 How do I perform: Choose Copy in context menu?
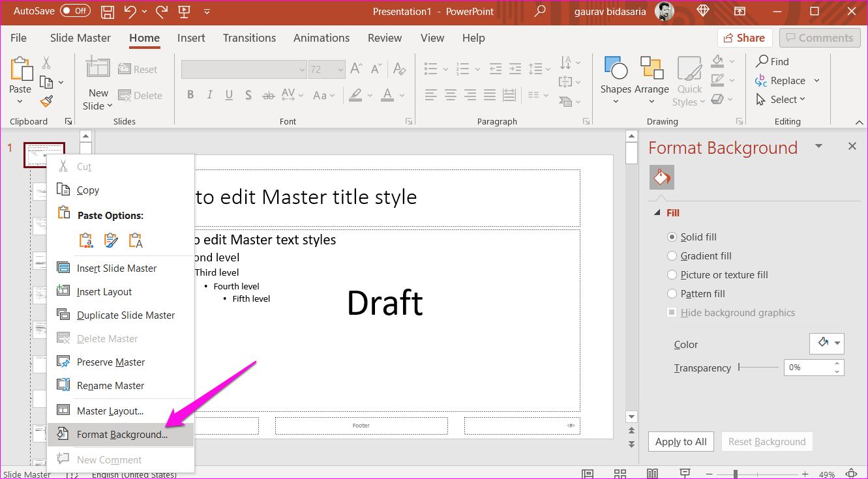coord(121,190)
